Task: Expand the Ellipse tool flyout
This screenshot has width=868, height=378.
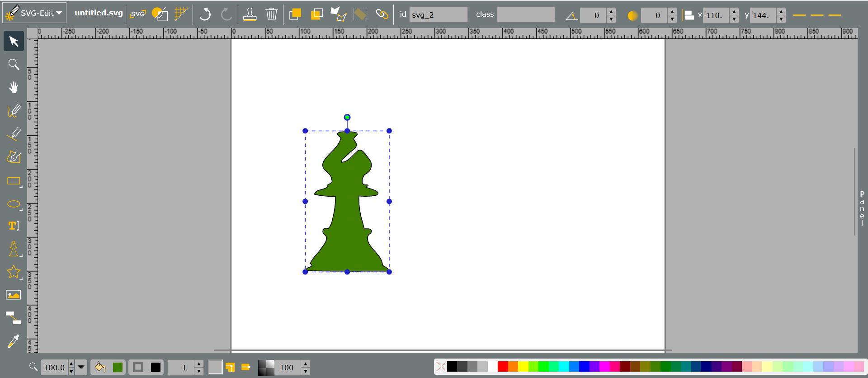Action: tap(21, 209)
